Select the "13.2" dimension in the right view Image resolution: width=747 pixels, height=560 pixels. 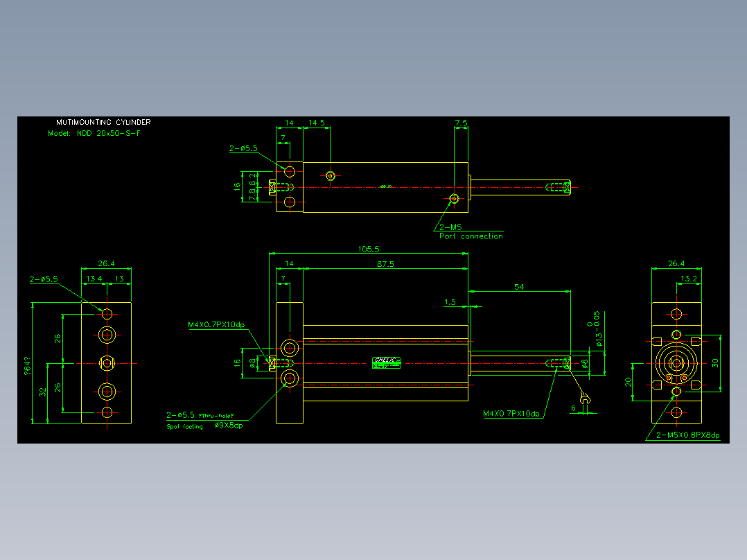point(689,279)
